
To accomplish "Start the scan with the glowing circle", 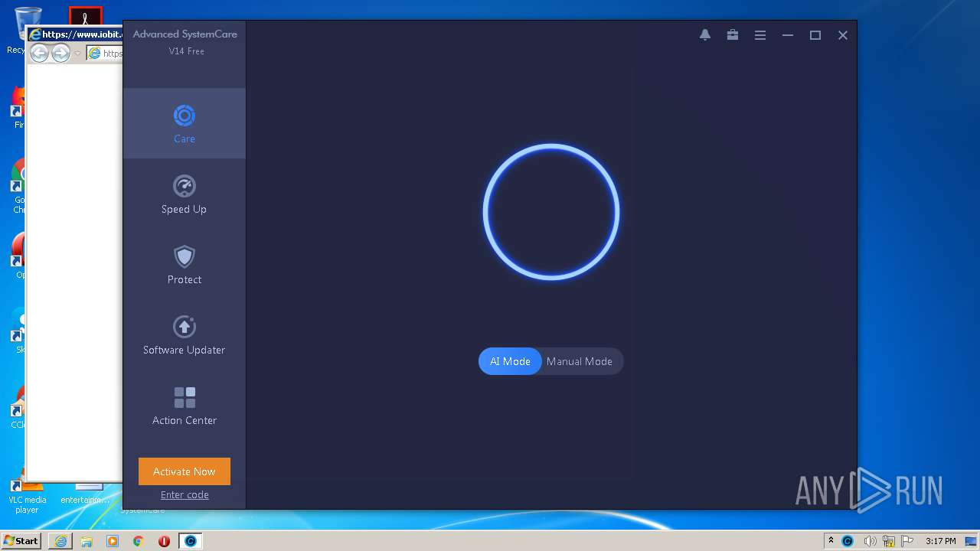I will (x=551, y=212).
